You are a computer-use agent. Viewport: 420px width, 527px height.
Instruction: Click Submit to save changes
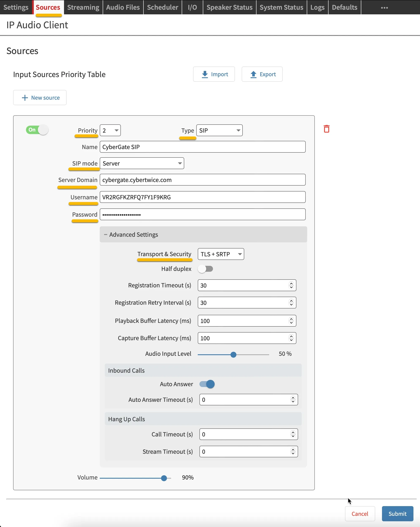[397, 513]
